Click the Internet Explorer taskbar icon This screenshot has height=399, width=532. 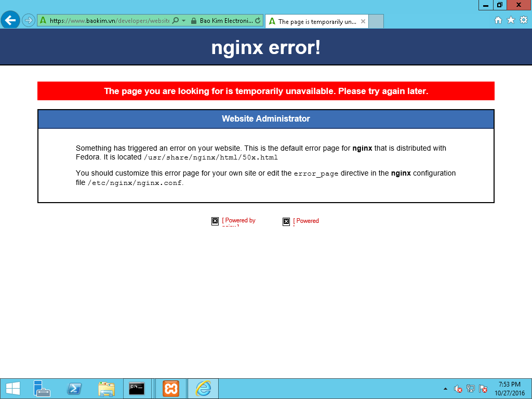203,389
